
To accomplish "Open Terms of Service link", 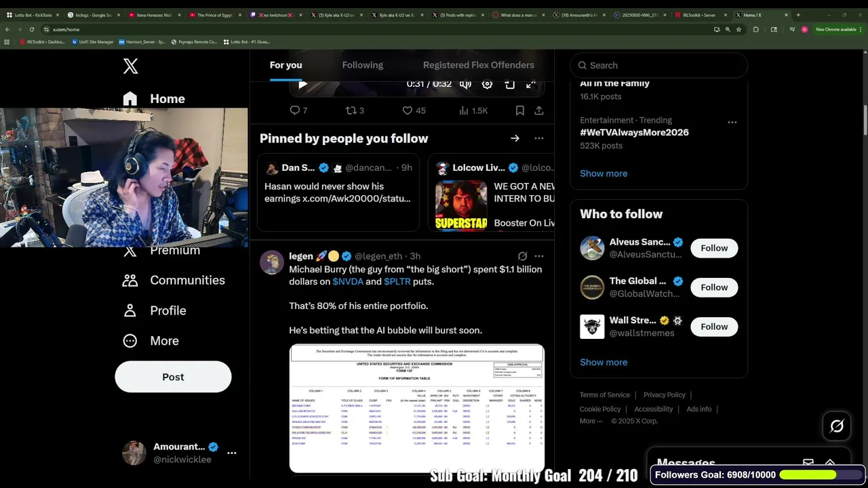I will [x=605, y=394].
